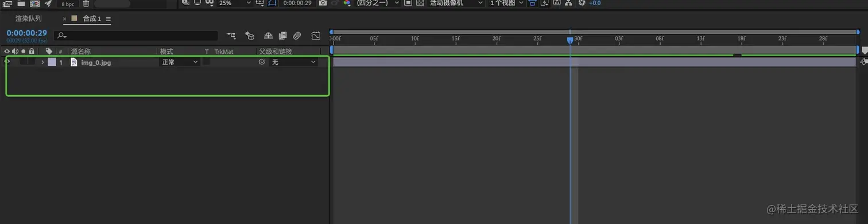
Task: Open fast previews options icon
Action: 544,3
